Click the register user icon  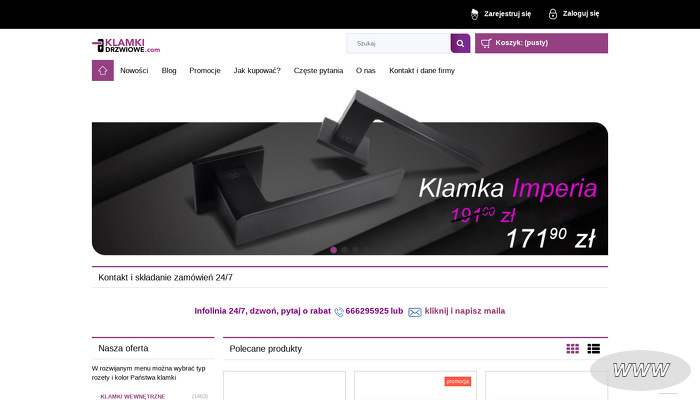pos(475,14)
